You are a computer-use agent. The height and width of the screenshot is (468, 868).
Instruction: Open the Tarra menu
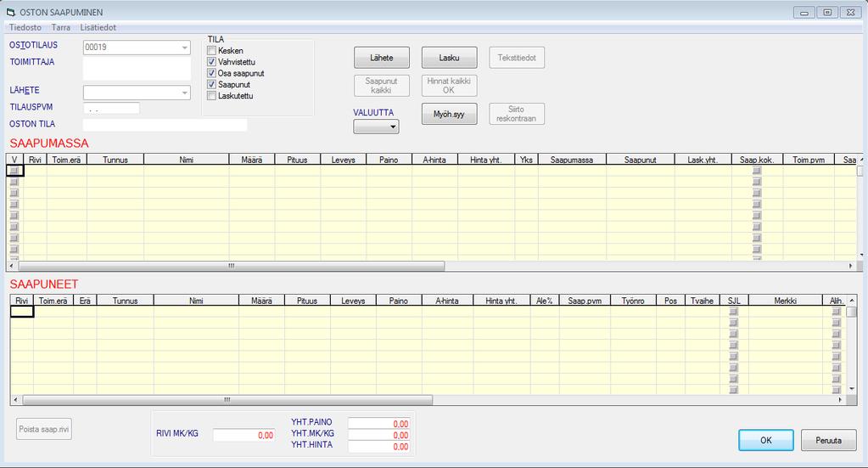(x=61, y=27)
